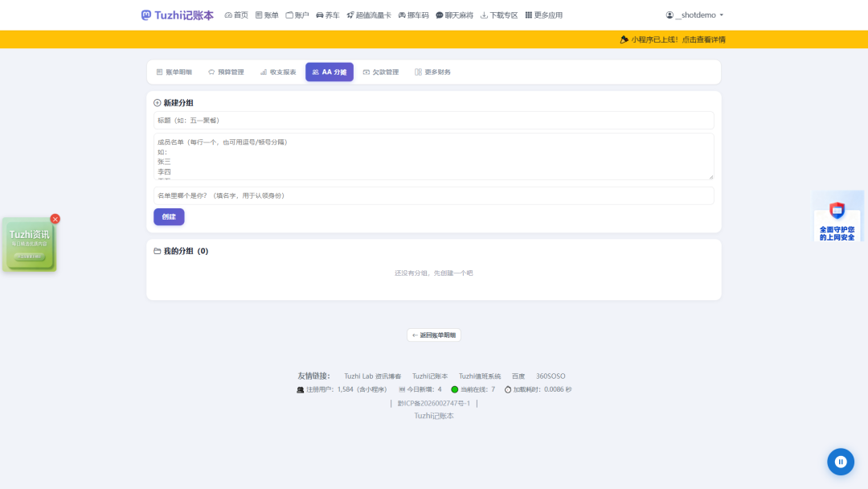Go to 下载专区
Screen dimensions: 868x489
click(499, 15)
